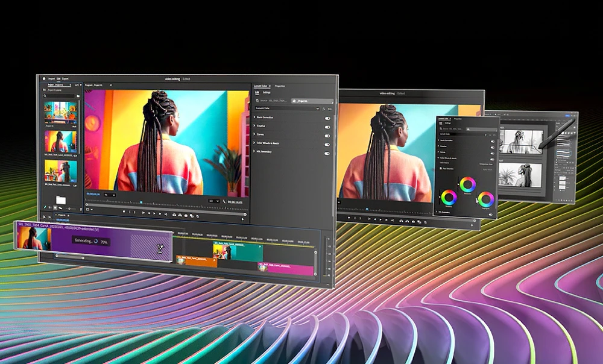603x364 pixels.
Task: Toggle Color Wheels & Match switch in middle window
Action: [x=492, y=160]
